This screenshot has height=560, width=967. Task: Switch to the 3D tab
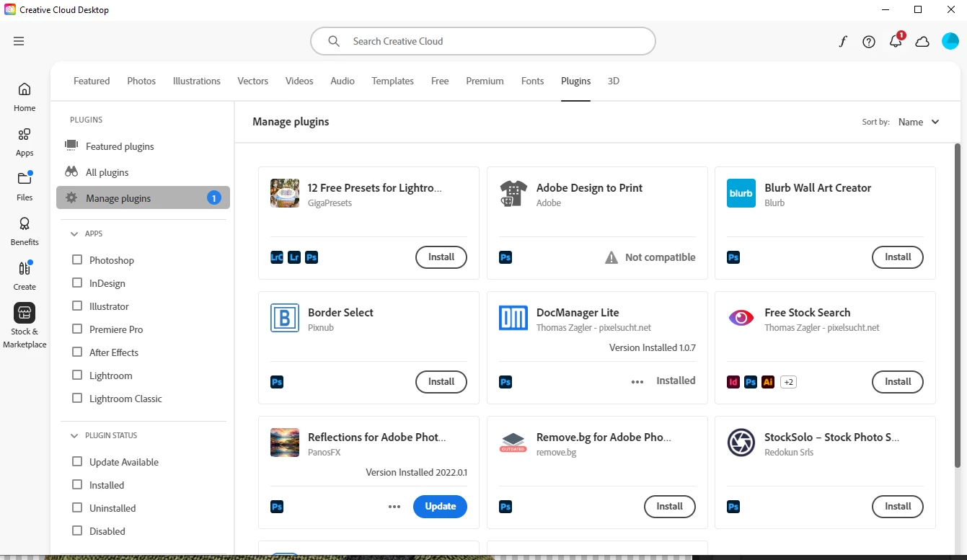(x=614, y=81)
